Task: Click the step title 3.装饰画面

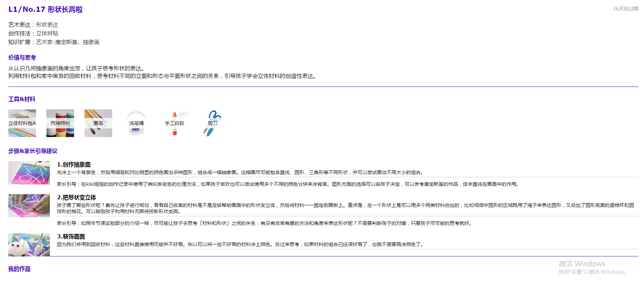Action: 71,237
